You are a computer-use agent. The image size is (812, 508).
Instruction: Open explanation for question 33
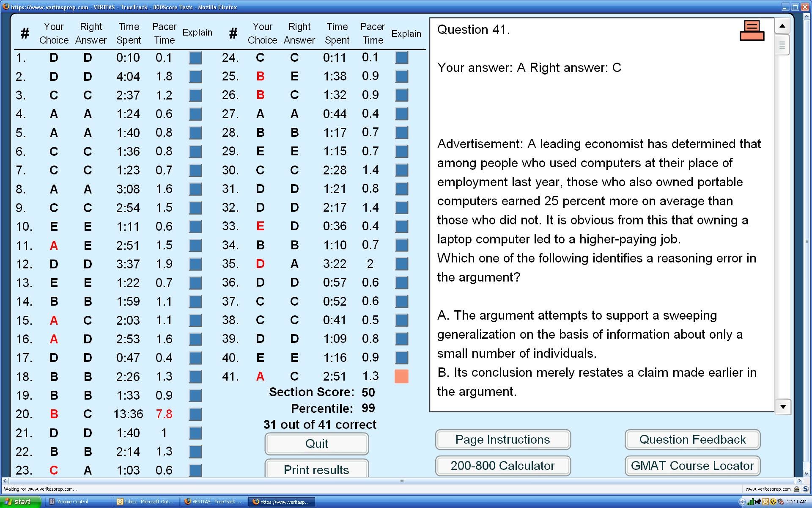pyautogui.click(x=402, y=226)
